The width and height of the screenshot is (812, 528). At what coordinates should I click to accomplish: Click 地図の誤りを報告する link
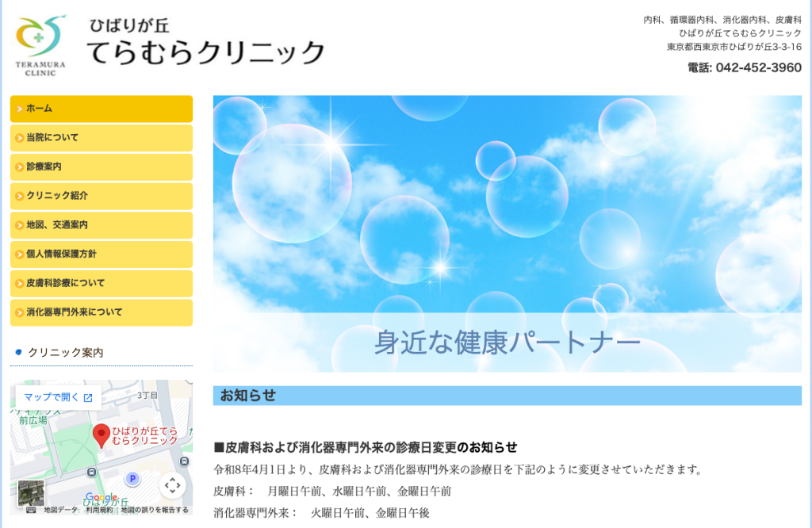click(155, 510)
